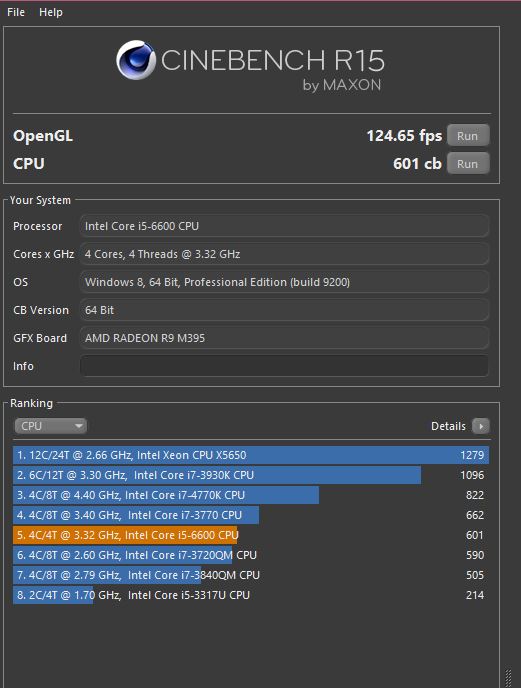The image size is (521, 688).
Task: Click the Processor field showing i5-6600
Action: [x=284, y=226]
